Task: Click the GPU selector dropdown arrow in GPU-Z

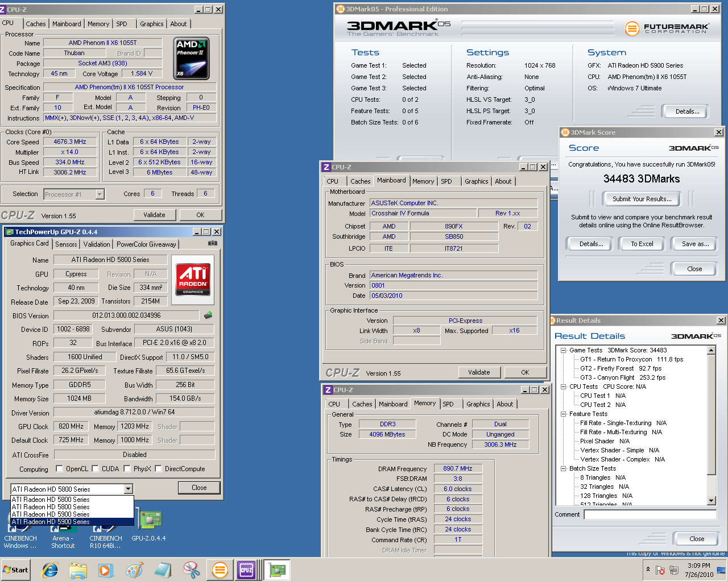Action: (x=128, y=489)
